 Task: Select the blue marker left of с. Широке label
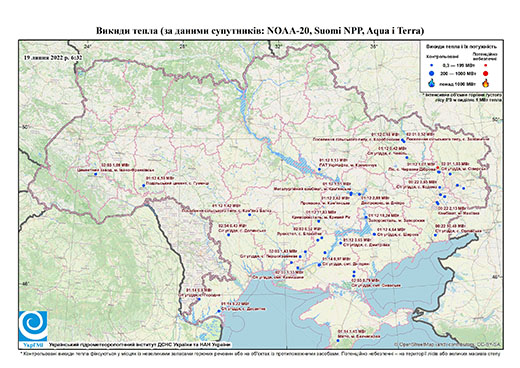coord(375,234)
